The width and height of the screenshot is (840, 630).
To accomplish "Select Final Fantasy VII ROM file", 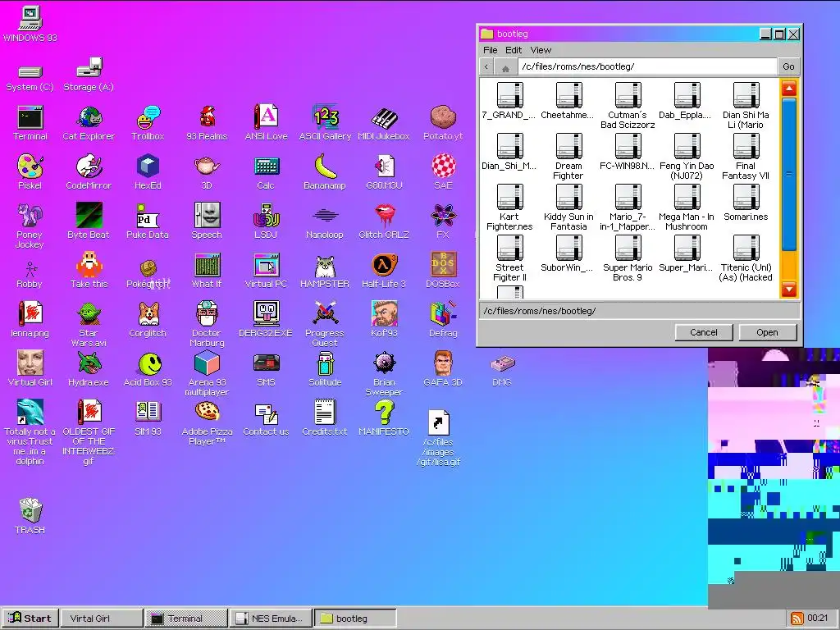I will point(746,157).
